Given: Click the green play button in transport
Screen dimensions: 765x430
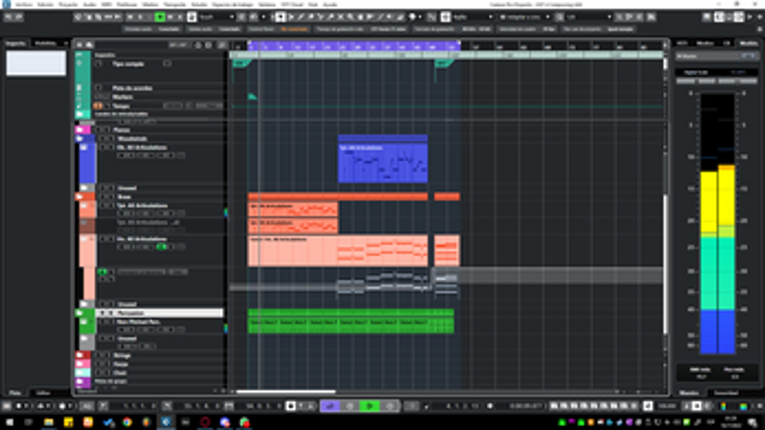Looking at the screenshot, I should click(x=370, y=406).
